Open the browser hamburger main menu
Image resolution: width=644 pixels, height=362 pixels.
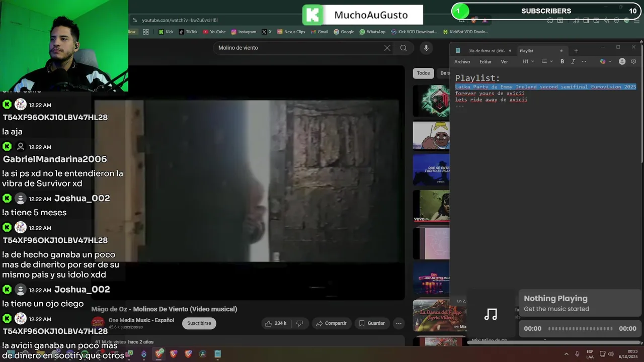[x=636, y=21]
